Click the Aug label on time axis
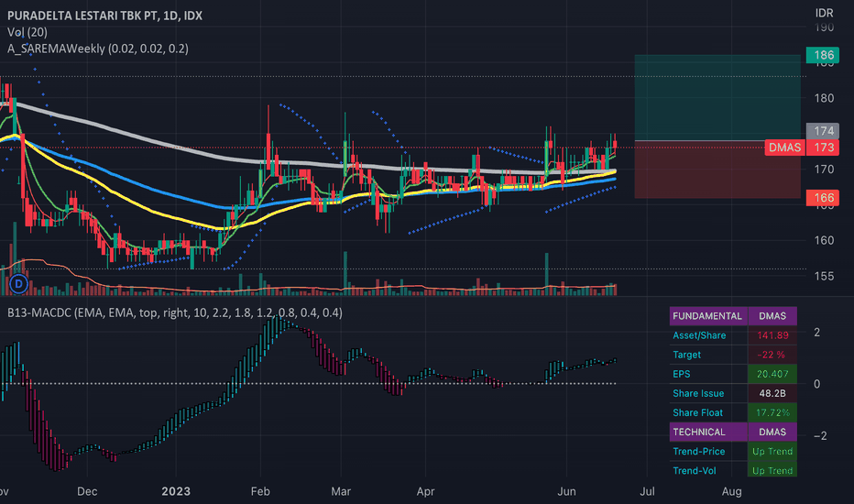The height and width of the screenshot is (504, 854). [x=731, y=491]
